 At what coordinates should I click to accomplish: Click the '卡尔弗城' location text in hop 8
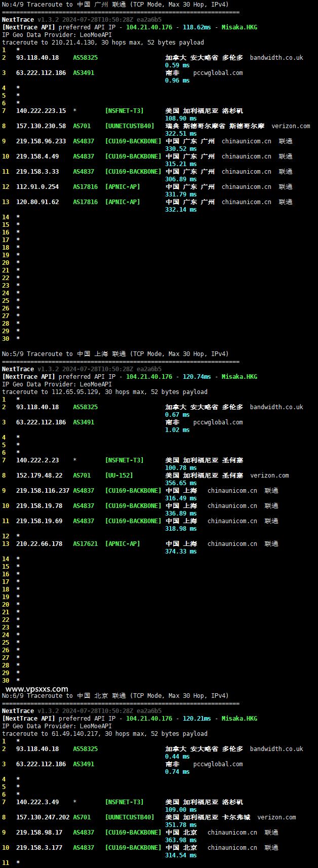[x=236, y=817]
